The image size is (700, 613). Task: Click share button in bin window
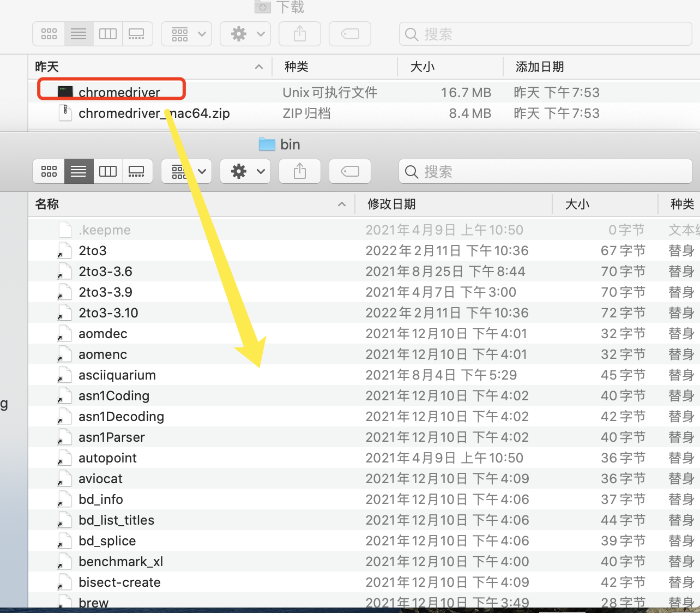point(300,171)
